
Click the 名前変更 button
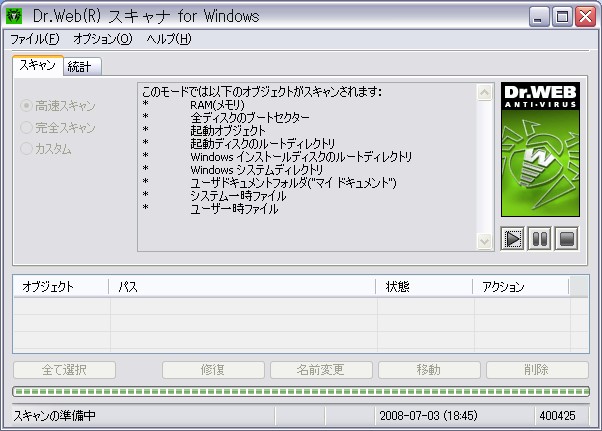click(321, 370)
